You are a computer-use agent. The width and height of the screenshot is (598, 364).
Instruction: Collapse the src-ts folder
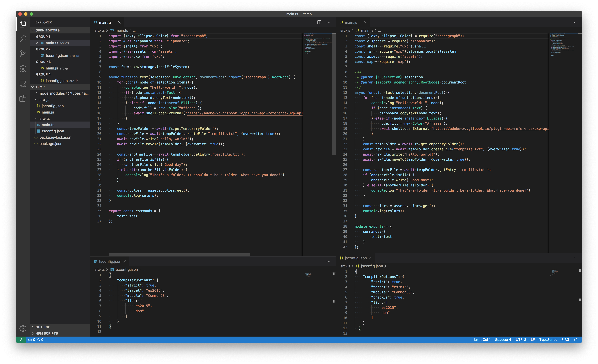coord(60,119)
